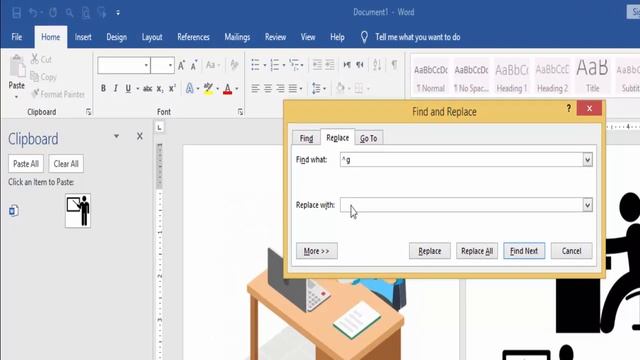Open Line and Paragraph Spacing menu
Viewport: 640px width, 360px height.
318,89
